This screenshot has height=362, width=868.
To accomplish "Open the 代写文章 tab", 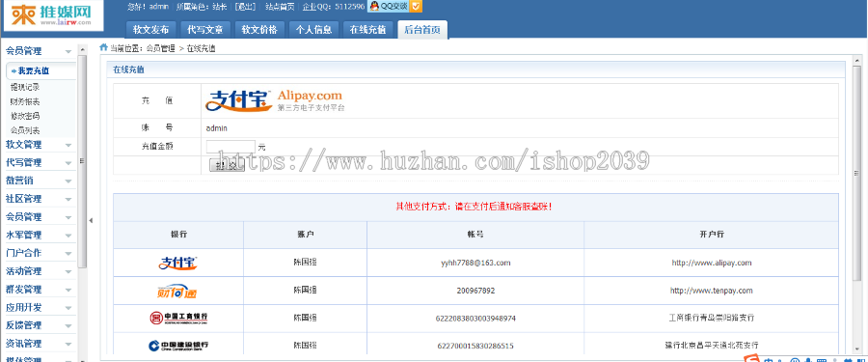I will click(x=204, y=30).
